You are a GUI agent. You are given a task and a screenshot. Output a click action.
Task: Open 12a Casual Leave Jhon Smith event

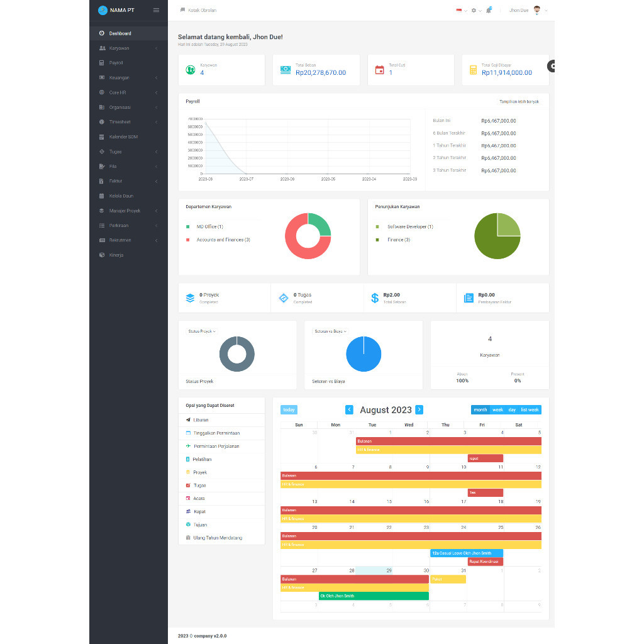coord(467,553)
